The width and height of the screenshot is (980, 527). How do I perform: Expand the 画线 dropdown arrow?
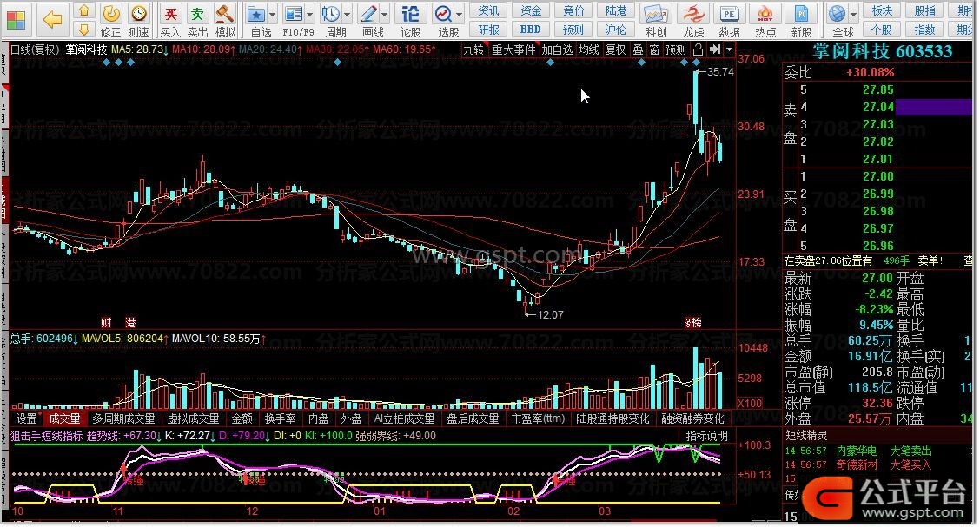point(384,14)
